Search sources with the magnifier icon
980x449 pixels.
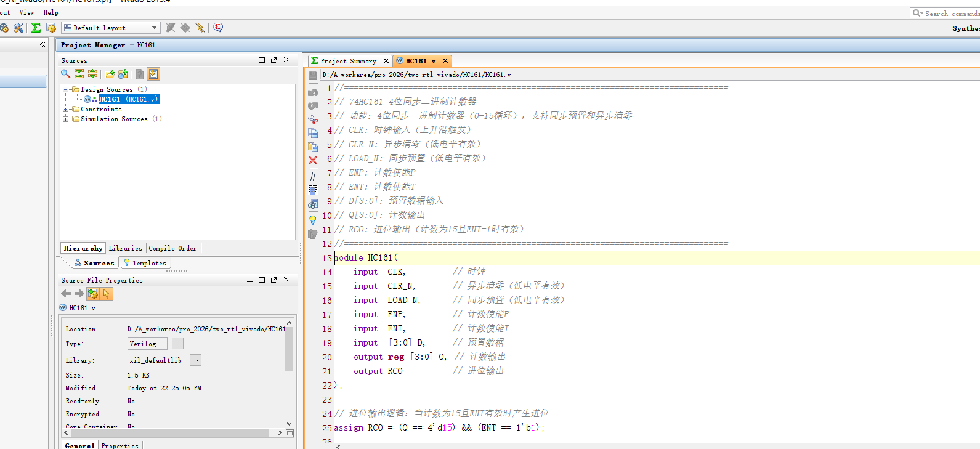point(65,74)
